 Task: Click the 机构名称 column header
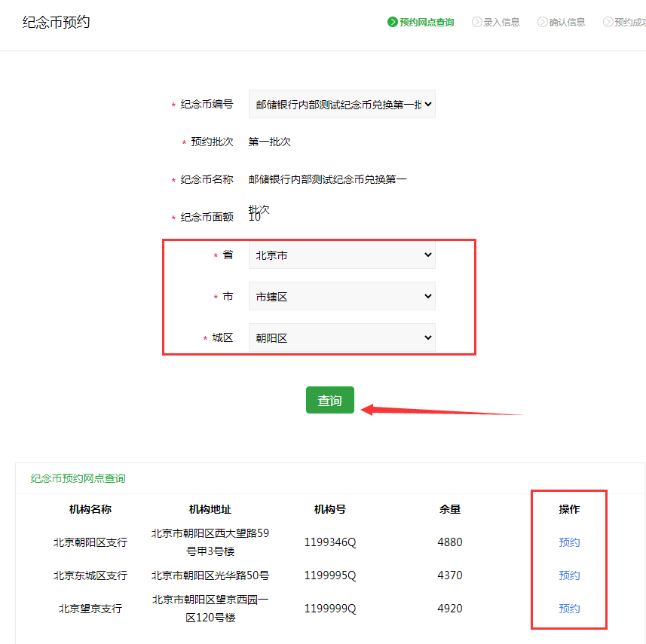[x=90, y=509]
